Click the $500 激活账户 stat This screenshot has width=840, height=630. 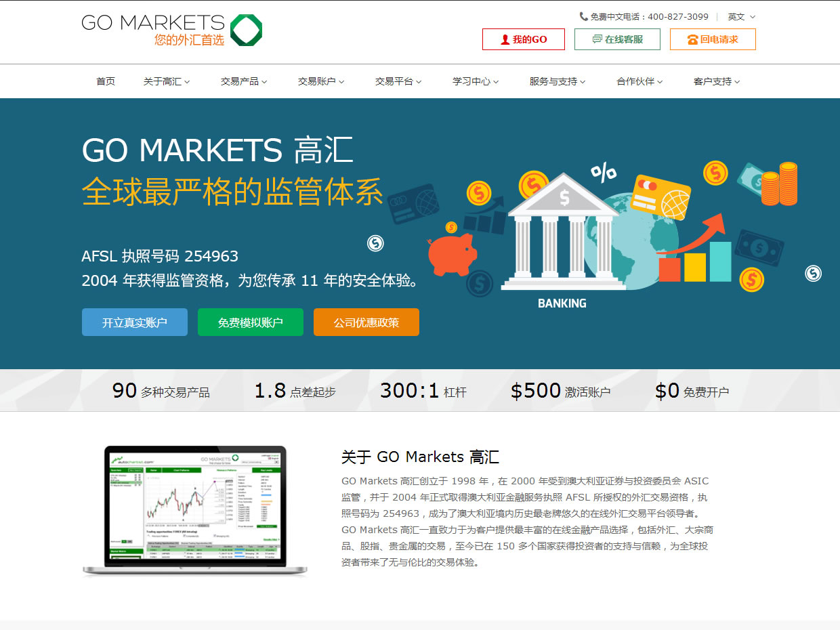560,391
